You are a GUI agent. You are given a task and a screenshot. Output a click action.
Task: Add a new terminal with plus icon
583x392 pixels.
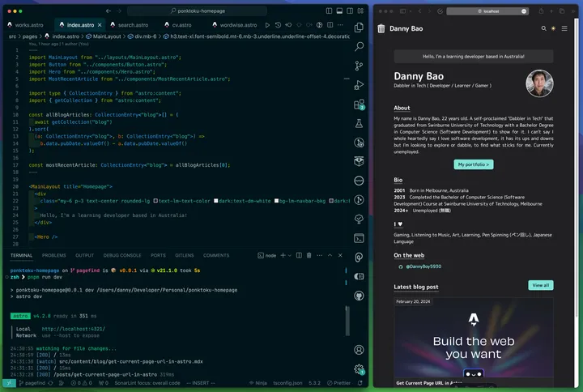pos(283,255)
